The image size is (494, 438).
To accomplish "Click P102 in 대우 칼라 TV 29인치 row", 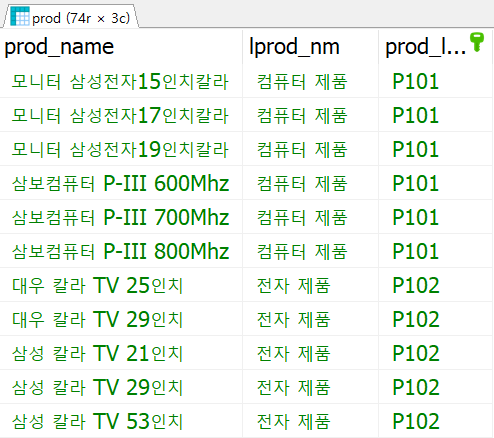I will pyautogui.click(x=416, y=319).
